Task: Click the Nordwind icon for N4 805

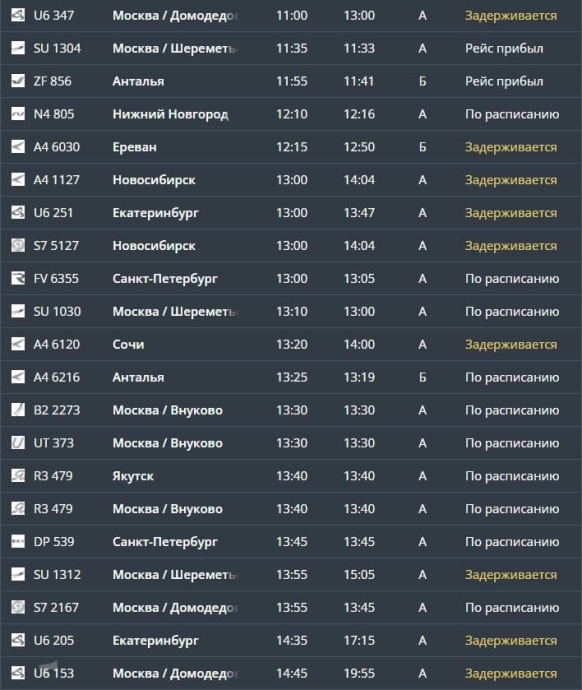Action: pos(18,114)
